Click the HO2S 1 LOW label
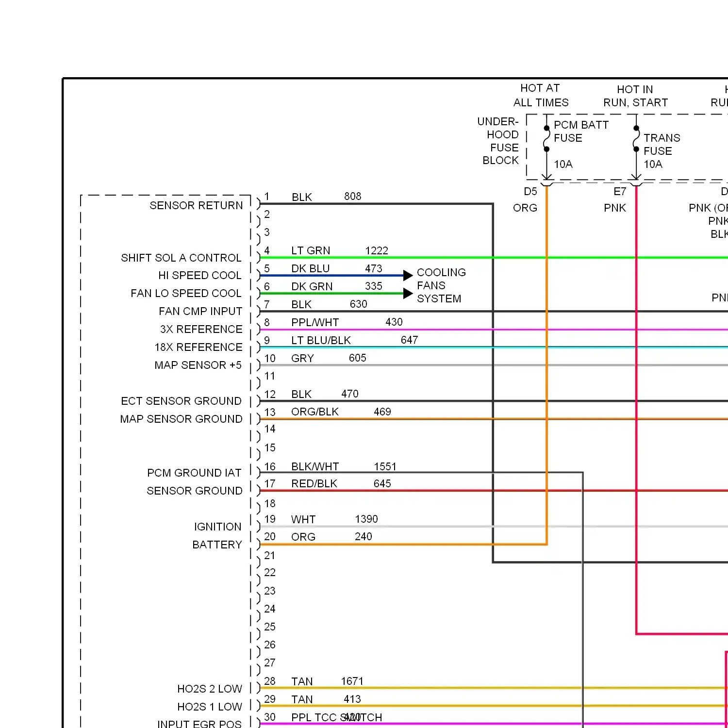728x728 pixels. [210, 707]
